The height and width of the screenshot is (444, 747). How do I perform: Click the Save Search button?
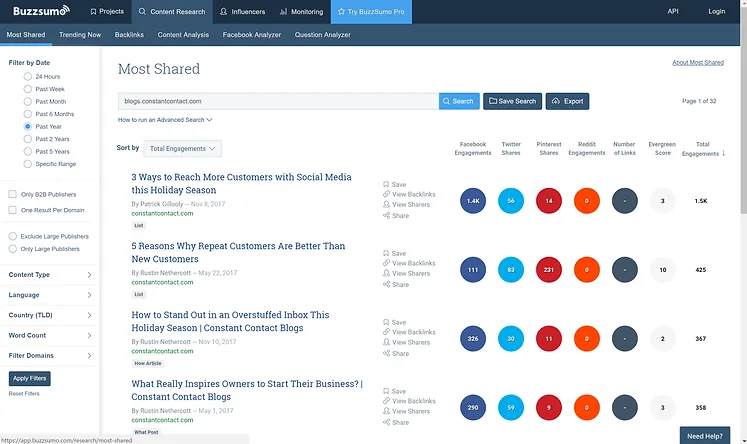pyautogui.click(x=512, y=101)
